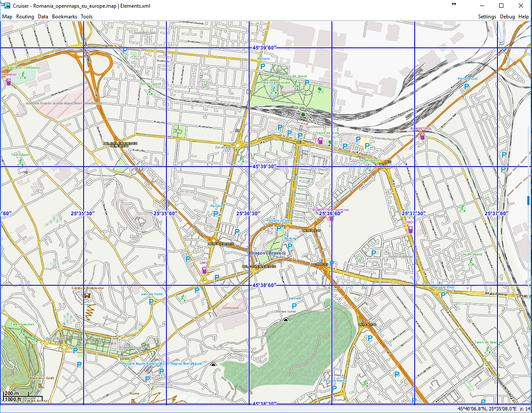
Task: Click the Cetățuia Brașovului castle icon
Action: tap(88, 295)
